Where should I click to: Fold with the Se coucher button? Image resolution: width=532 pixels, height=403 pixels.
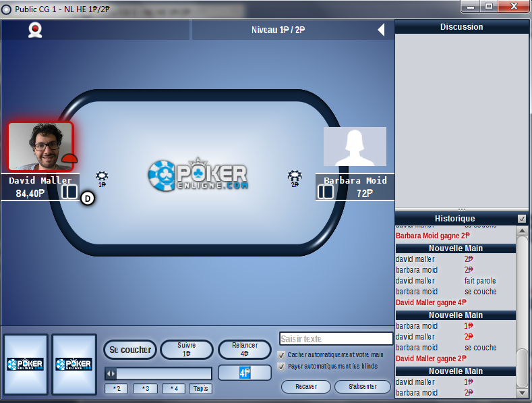pos(130,350)
